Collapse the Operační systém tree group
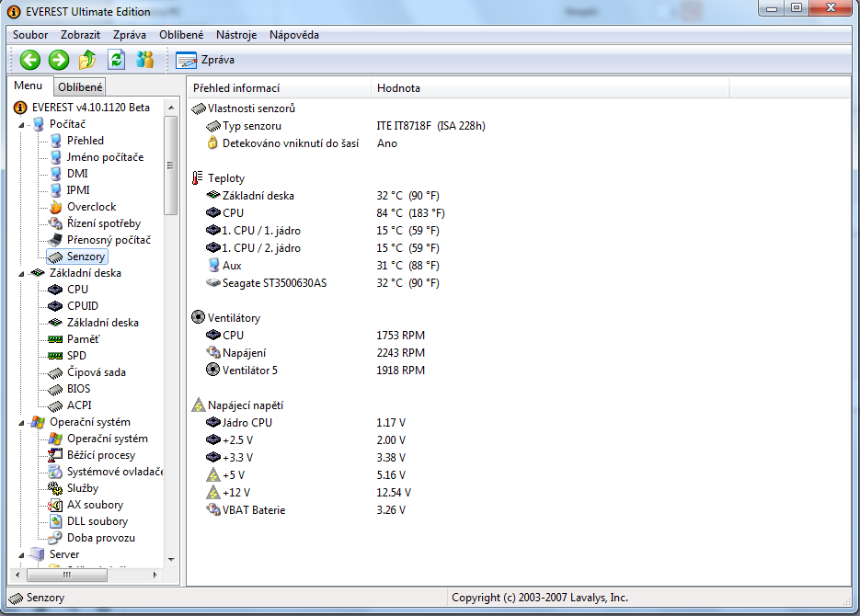Viewport: 860px width, 616px height. point(21,423)
